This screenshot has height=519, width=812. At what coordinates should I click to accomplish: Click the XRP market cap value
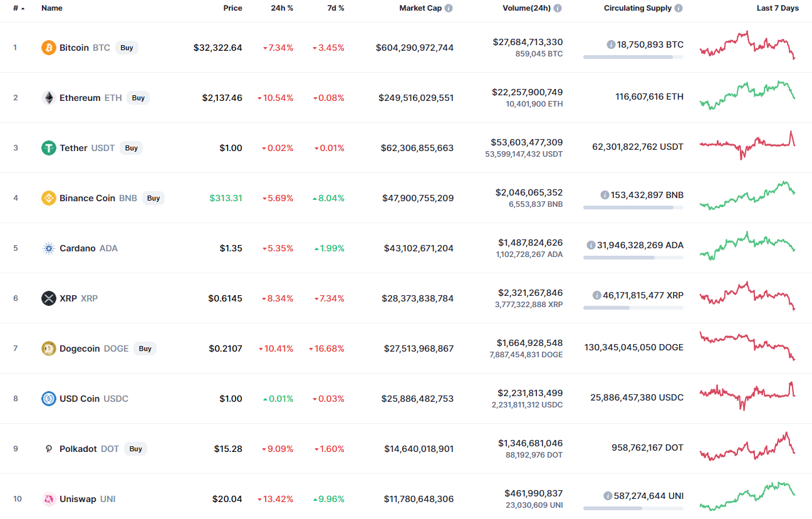417,298
